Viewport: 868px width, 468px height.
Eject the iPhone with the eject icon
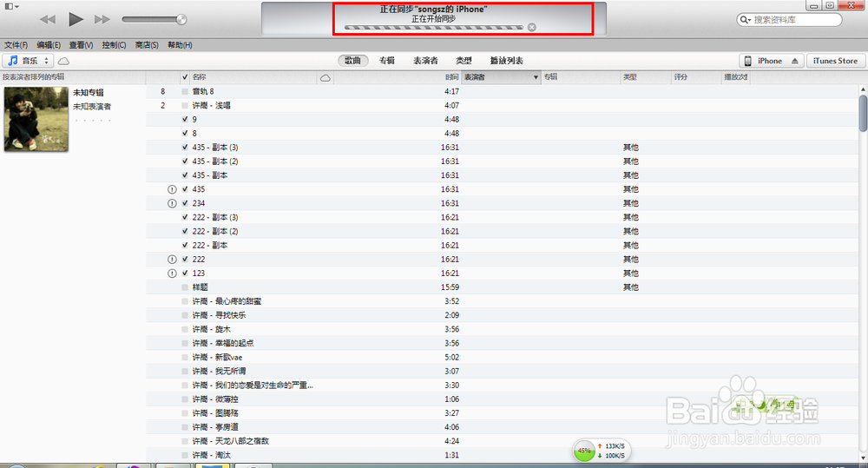click(x=795, y=61)
